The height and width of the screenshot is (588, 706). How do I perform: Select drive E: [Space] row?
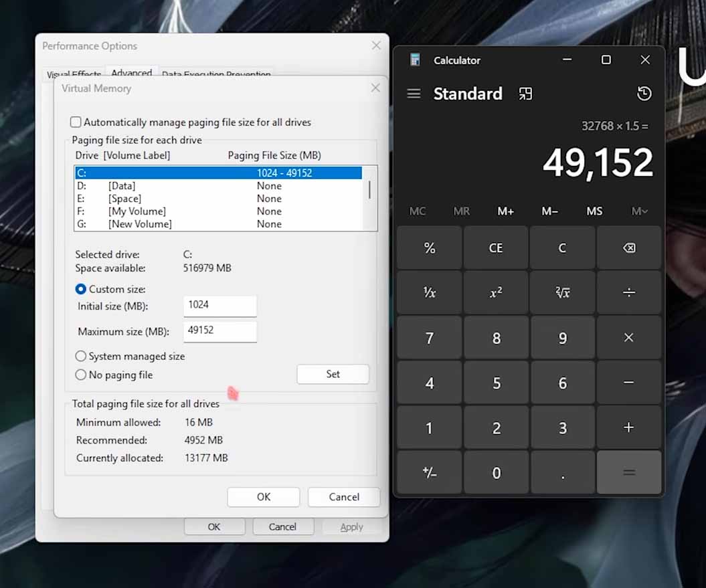(218, 199)
